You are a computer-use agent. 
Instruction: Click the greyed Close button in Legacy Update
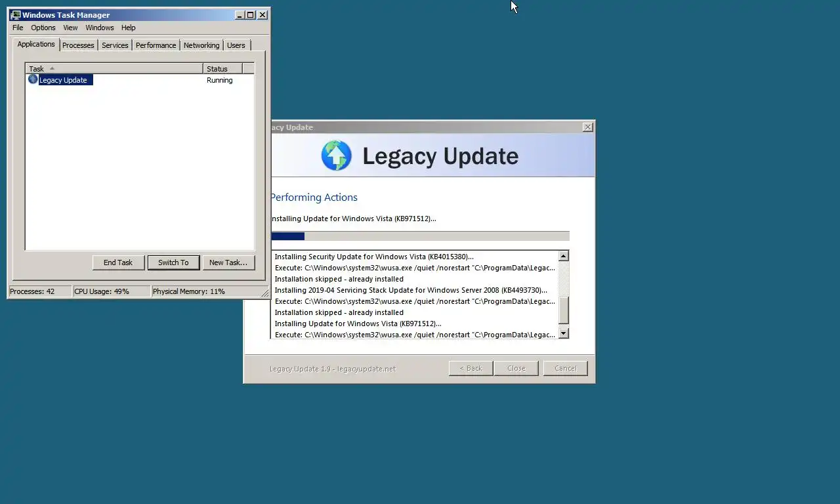point(516,368)
